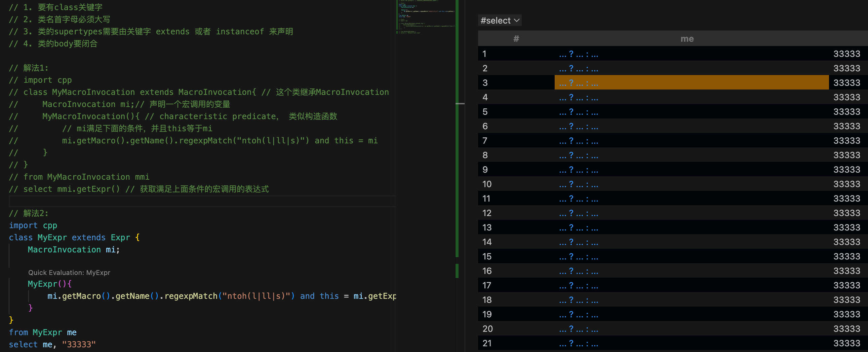The width and height of the screenshot is (868, 352).
Task: Open result link in row 20
Action: tap(578, 329)
